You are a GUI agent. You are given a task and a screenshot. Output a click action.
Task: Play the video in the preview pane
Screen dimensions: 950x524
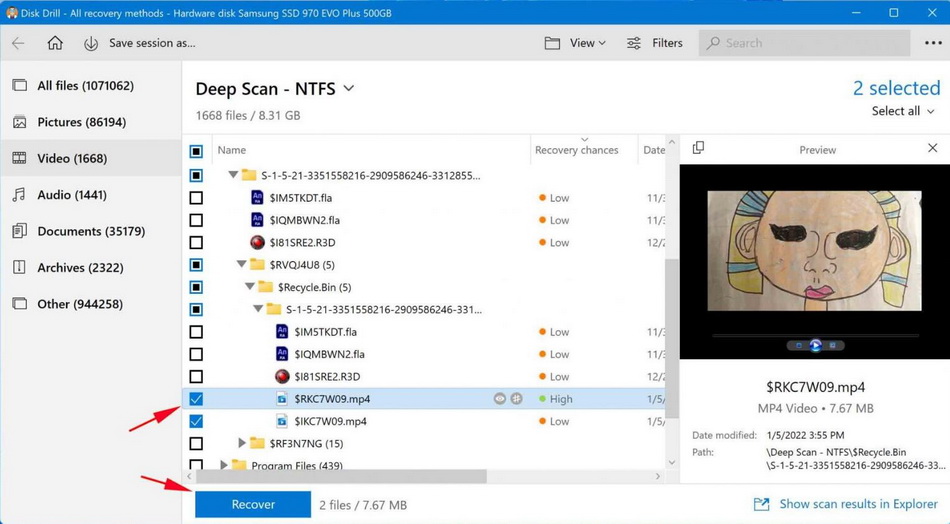(x=815, y=346)
